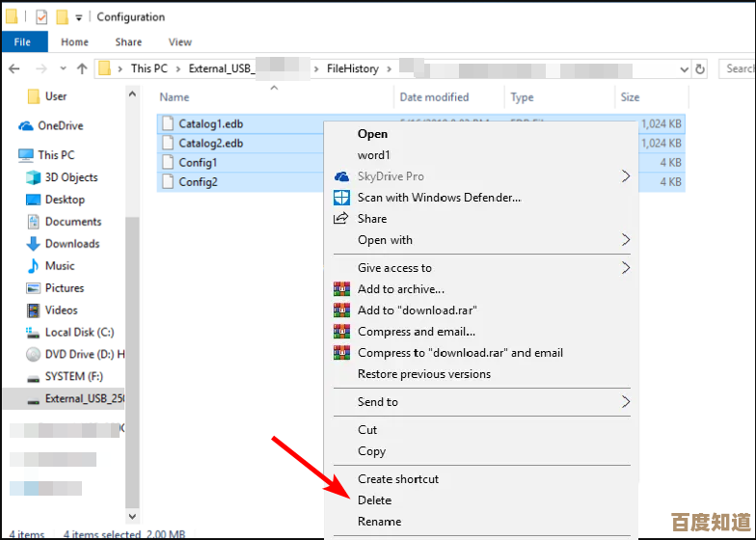Click the up directory arrow icon

(x=82, y=68)
